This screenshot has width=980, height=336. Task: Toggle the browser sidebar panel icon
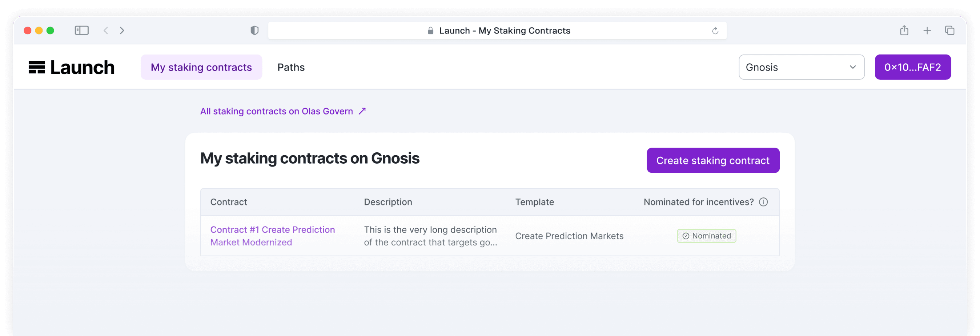coord(81,30)
